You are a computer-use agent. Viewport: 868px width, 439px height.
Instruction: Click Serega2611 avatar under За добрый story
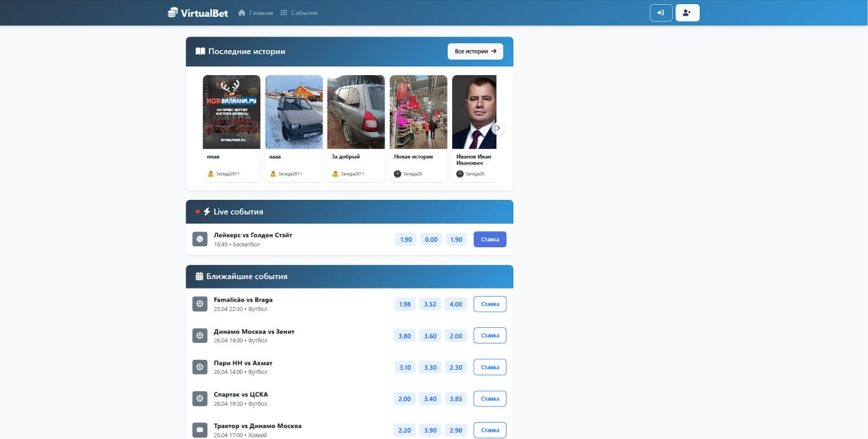click(336, 174)
